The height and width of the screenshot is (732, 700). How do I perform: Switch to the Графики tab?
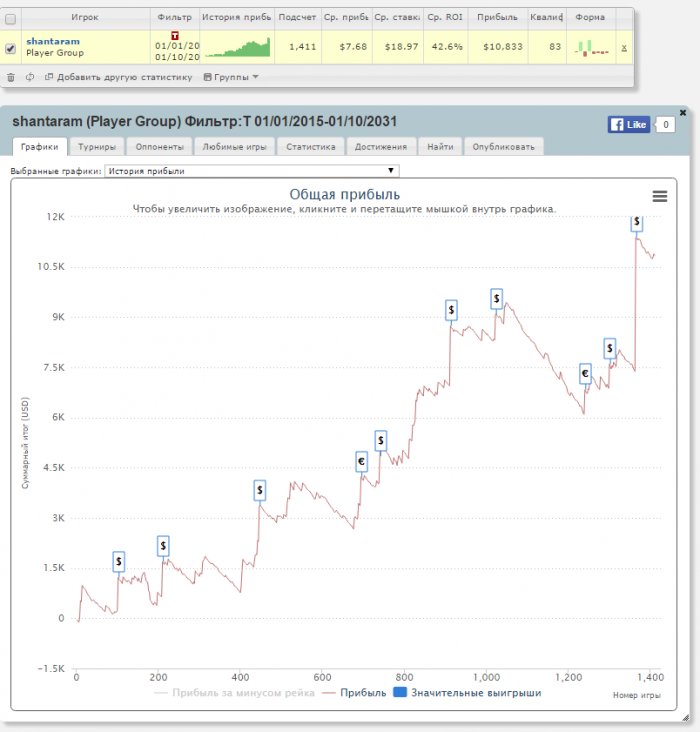tap(40, 147)
